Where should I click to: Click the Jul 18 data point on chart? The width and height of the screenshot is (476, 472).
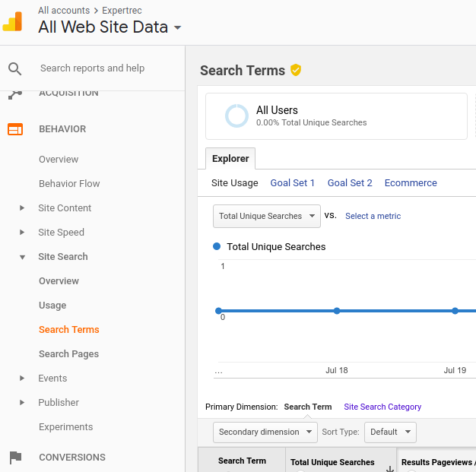[337, 311]
